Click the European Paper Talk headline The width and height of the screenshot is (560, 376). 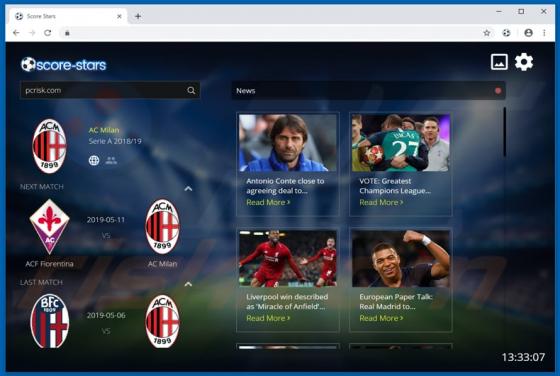pos(396,302)
